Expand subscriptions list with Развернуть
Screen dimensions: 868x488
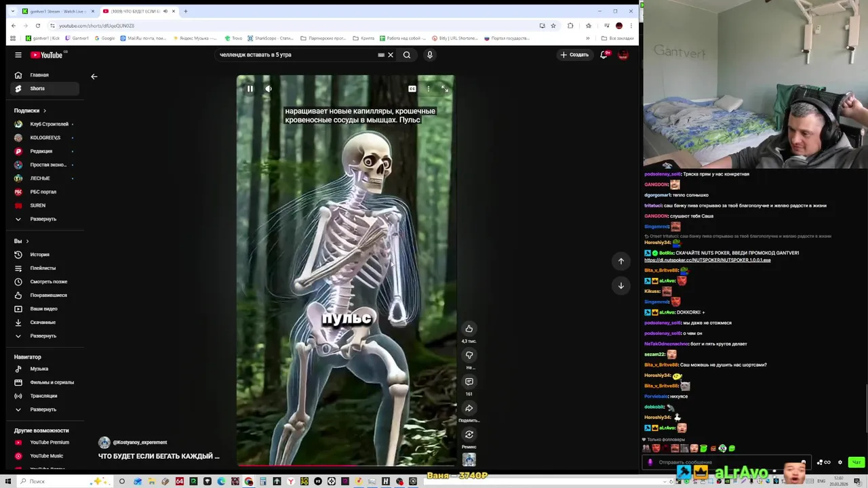pos(44,219)
